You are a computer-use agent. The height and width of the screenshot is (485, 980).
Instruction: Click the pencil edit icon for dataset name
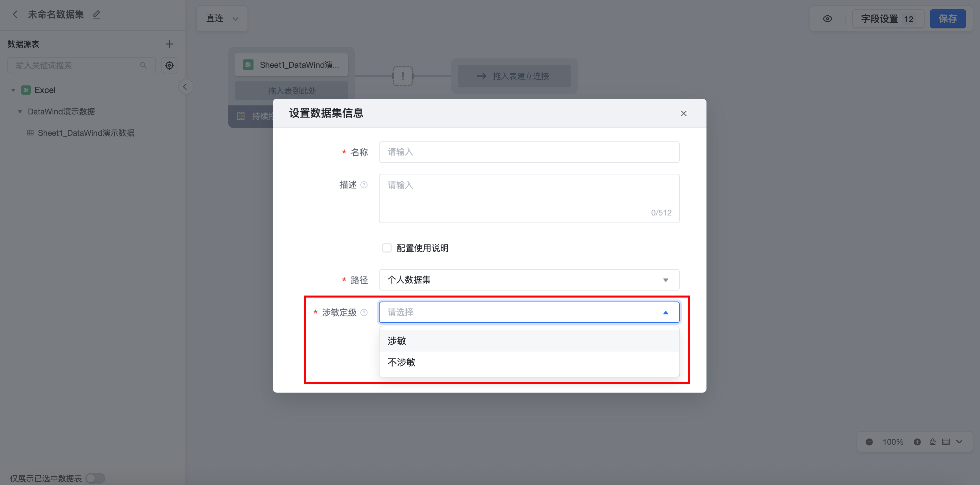[x=97, y=14]
